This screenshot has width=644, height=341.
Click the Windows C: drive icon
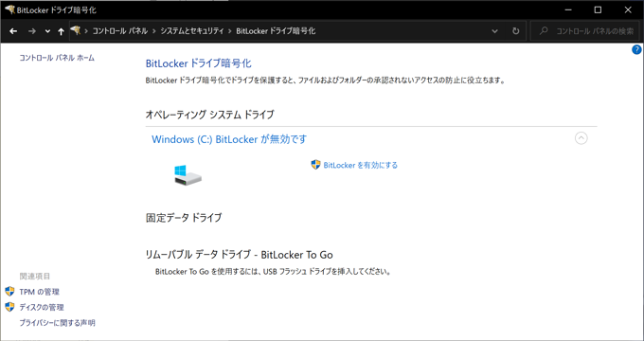click(x=188, y=175)
